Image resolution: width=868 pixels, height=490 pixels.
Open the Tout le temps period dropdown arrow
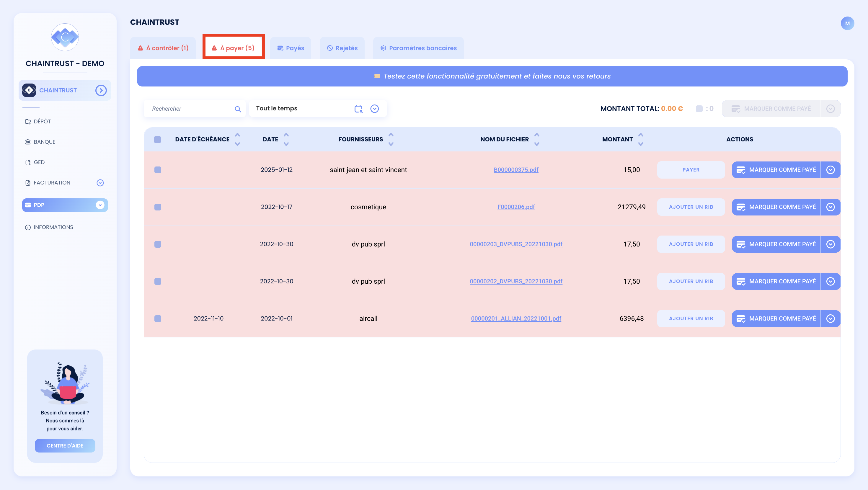[x=374, y=109]
